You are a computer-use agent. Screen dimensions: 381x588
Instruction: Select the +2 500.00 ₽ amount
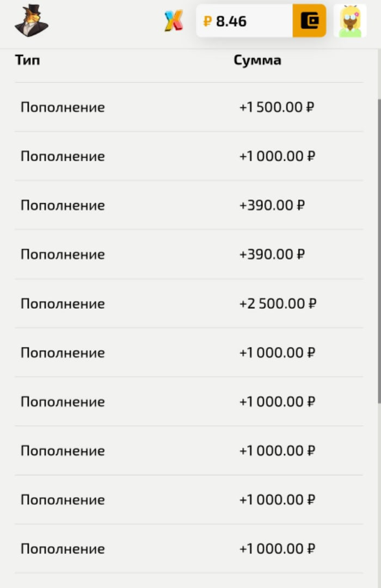278,303
